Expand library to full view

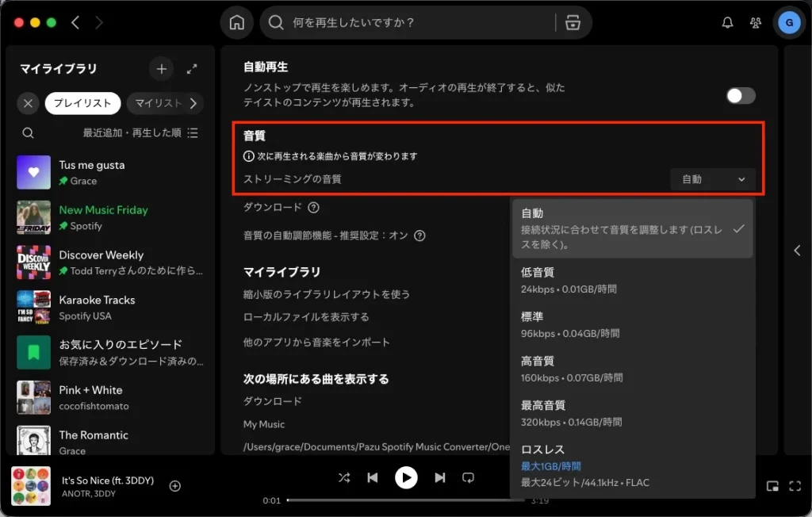click(x=192, y=68)
